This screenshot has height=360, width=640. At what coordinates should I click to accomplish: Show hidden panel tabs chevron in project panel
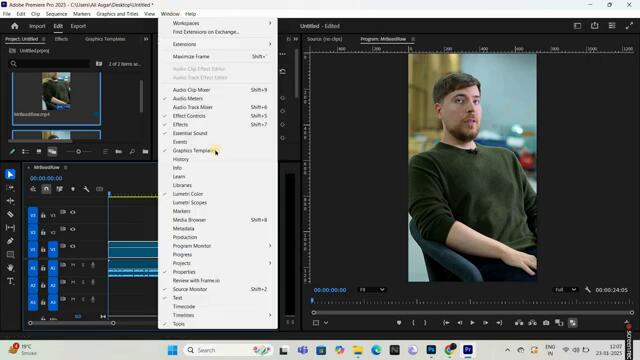(x=146, y=39)
